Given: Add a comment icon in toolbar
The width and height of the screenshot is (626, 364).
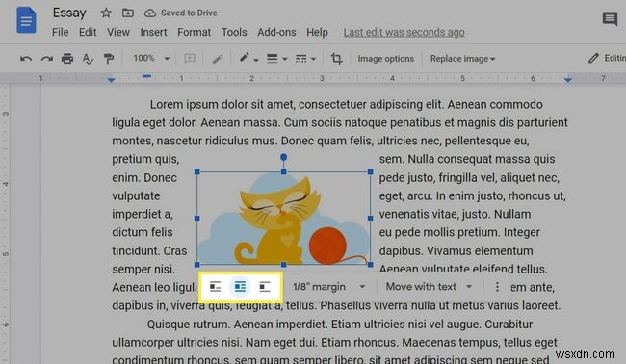Looking at the screenshot, I should (x=189, y=59).
